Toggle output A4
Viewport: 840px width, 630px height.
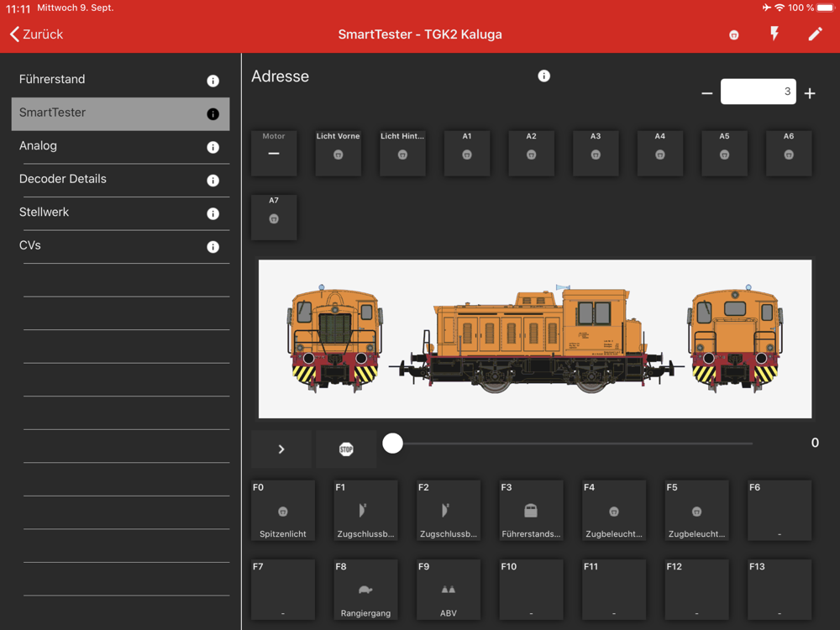pyautogui.click(x=660, y=153)
